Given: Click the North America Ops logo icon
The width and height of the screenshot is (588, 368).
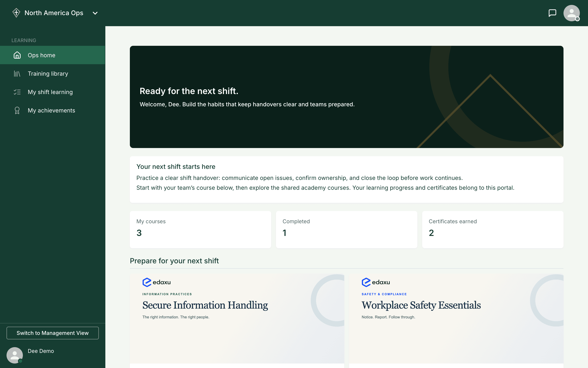Looking at the screenshot, I should point(16,13).
